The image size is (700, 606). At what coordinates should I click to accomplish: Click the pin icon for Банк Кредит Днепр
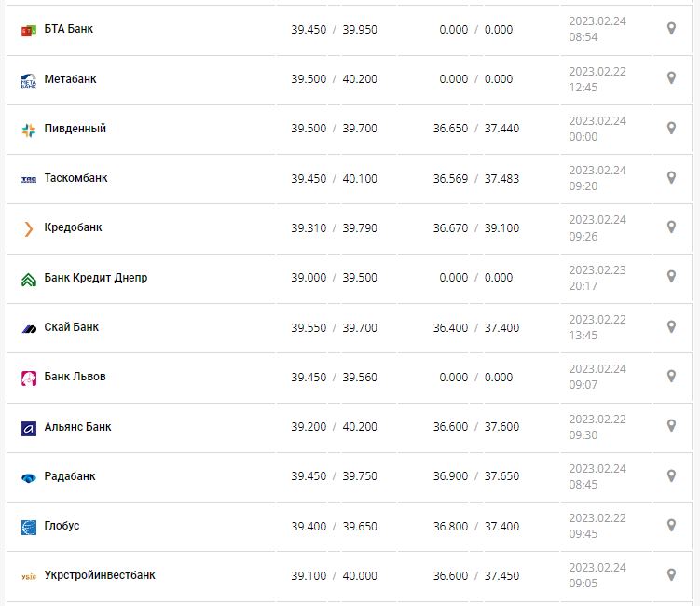pyautogui.click(x=671, y=277)
